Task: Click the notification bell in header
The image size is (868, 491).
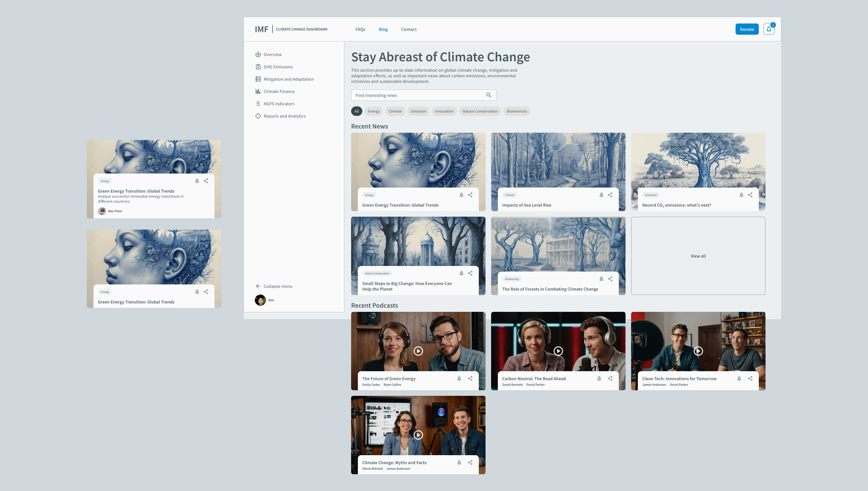Action: click(x=769, y=29)
